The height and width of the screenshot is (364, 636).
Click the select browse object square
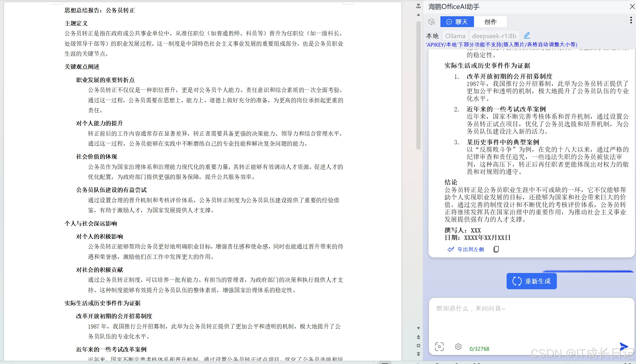click(x=418, y=346)
